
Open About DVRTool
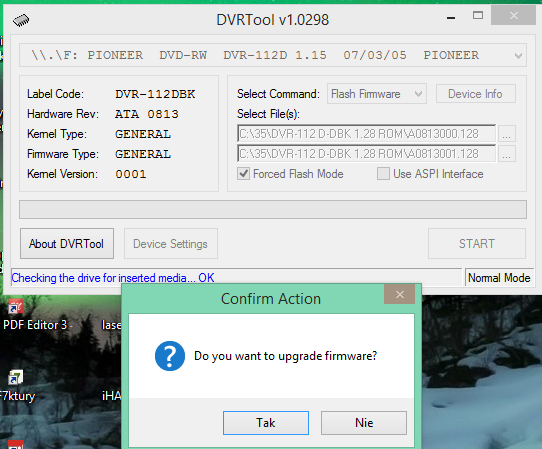[x=67, y=243]
